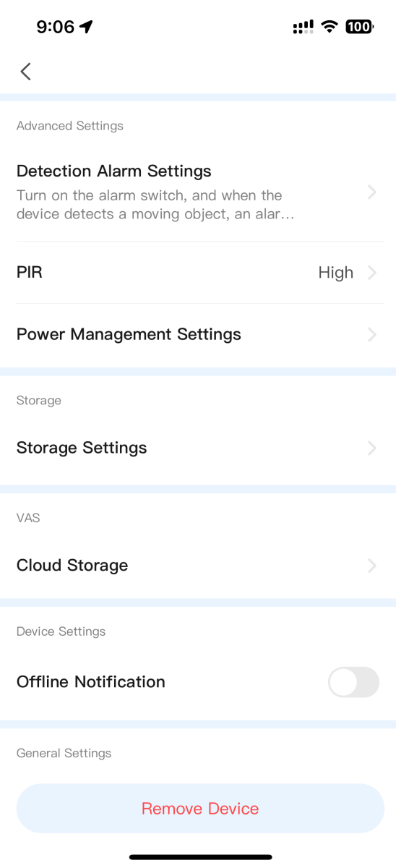Tap the Offline Notification label
The height and width of the screenshot is (868, 401).
(91, 682)
